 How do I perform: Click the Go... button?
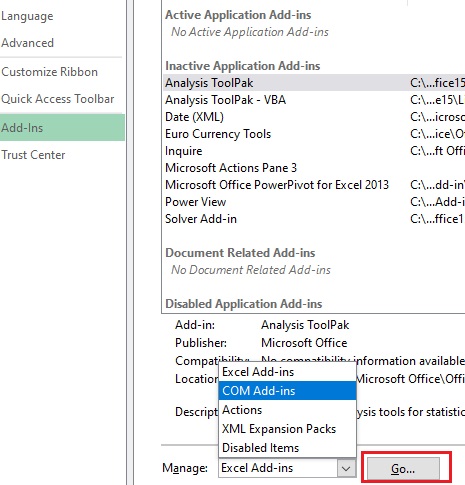403,469
